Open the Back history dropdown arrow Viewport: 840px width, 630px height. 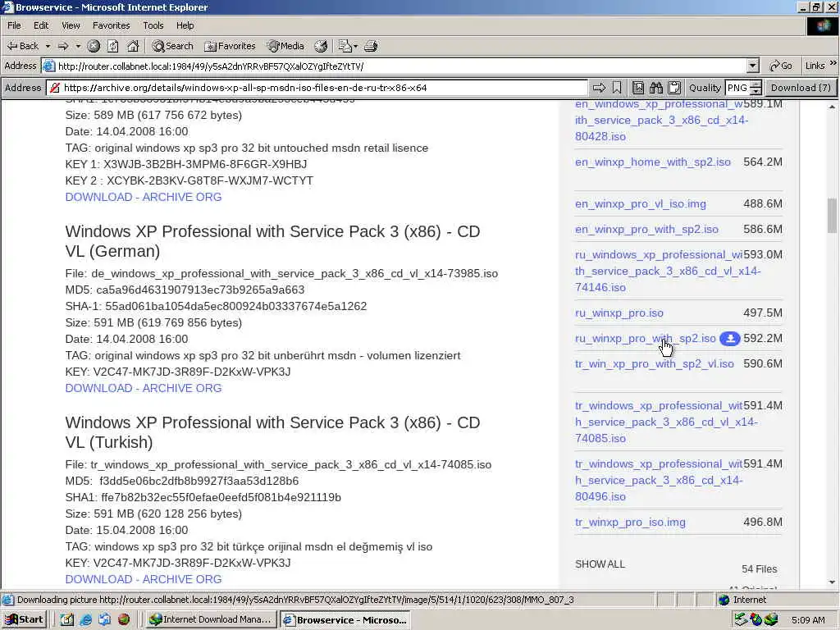click(x=48, y=46)
